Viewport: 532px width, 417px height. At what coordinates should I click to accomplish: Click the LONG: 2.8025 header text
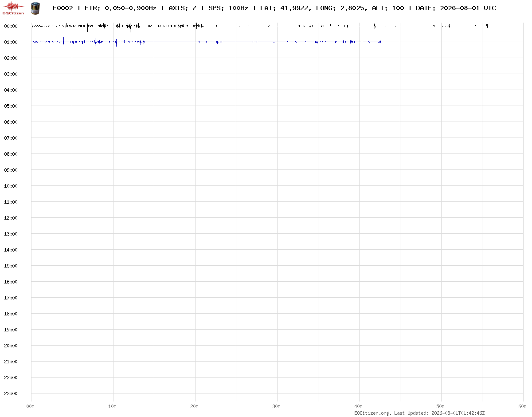point(341,8)
